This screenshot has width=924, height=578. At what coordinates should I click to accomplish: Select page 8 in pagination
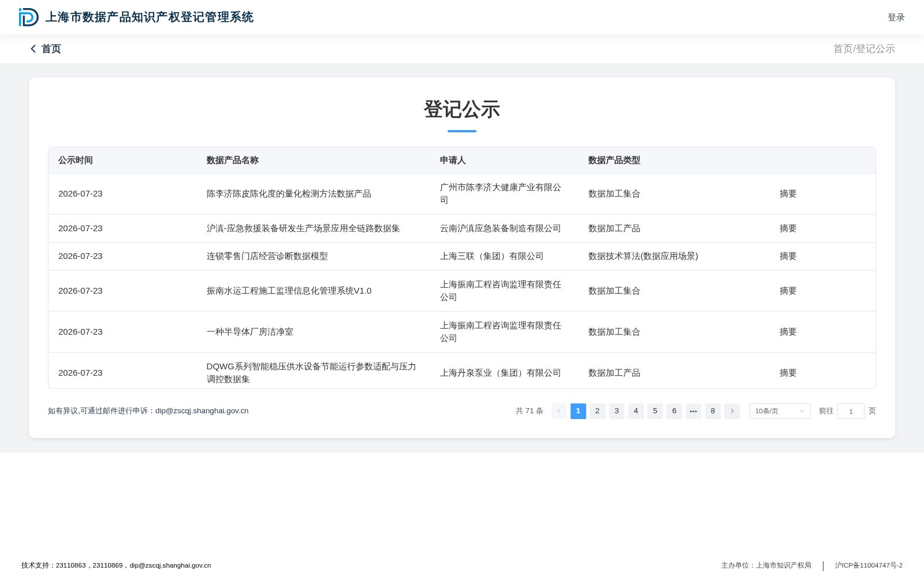(x=713, y=411)
